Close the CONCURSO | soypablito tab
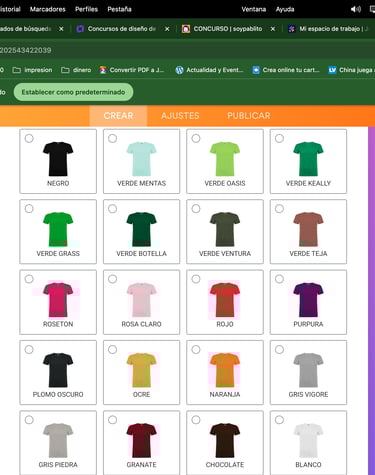Viewport: 375px width, 475px height. click(273, 29)
